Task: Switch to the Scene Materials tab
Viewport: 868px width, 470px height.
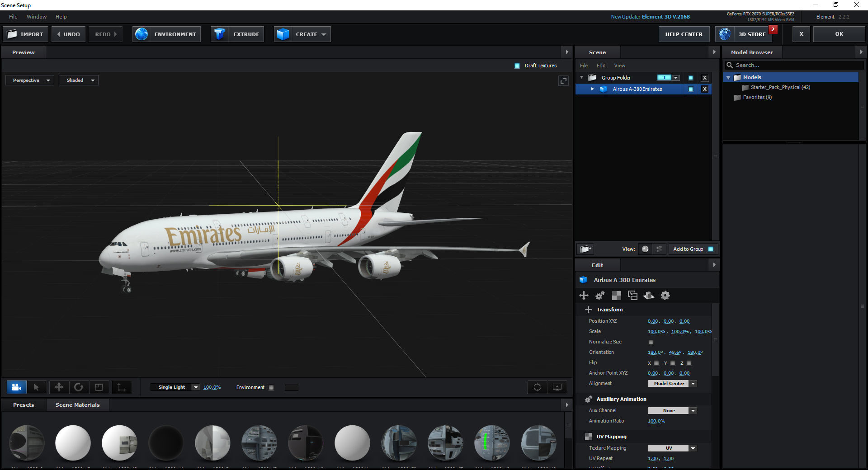Action: [x=77, y=405]
